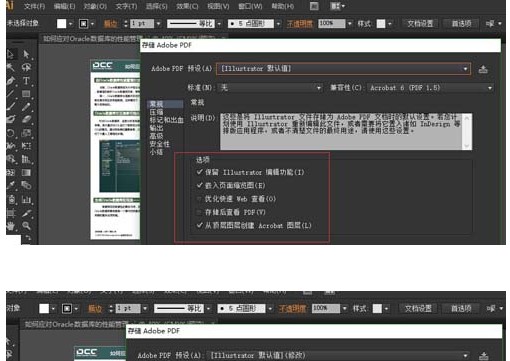This screenshot has width=510, height=361.
Task: Open the 编辑(E) menu
Action: pos(65,6)
